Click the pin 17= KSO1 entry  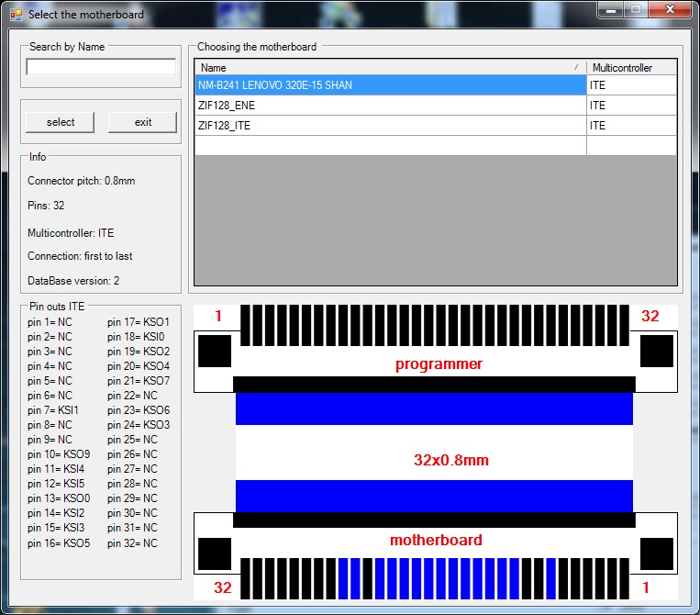139,322
